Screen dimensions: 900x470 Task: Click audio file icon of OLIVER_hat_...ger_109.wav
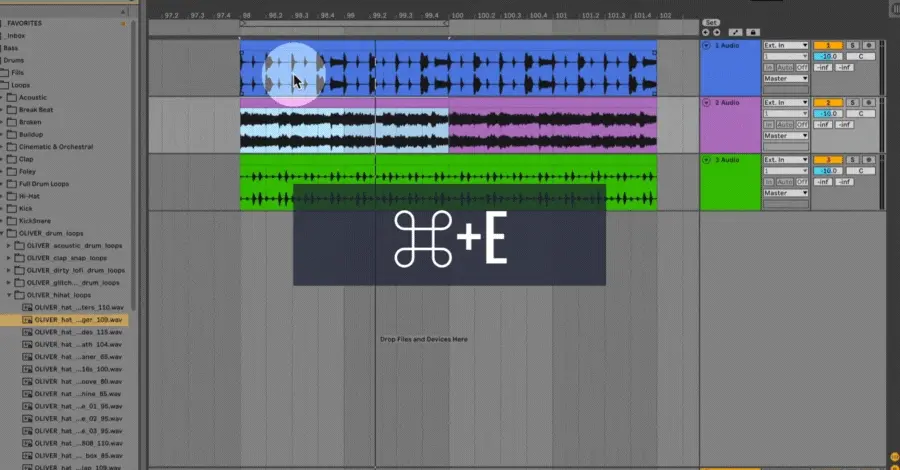coord(27,320)
